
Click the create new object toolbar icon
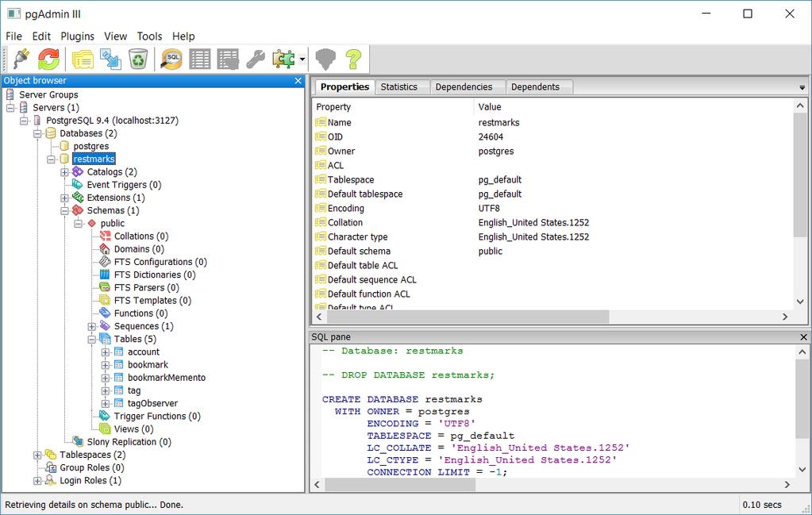coord(110,59)
